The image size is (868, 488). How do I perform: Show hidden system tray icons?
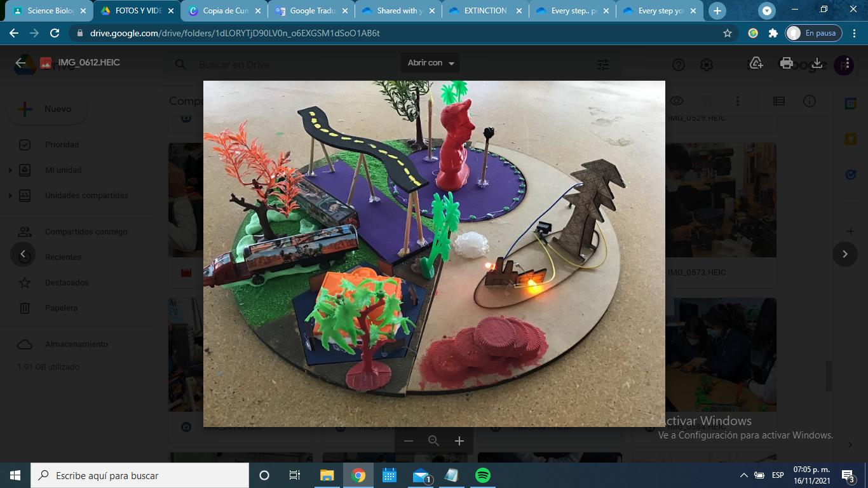pyautogui.click(x=744, y=475)
